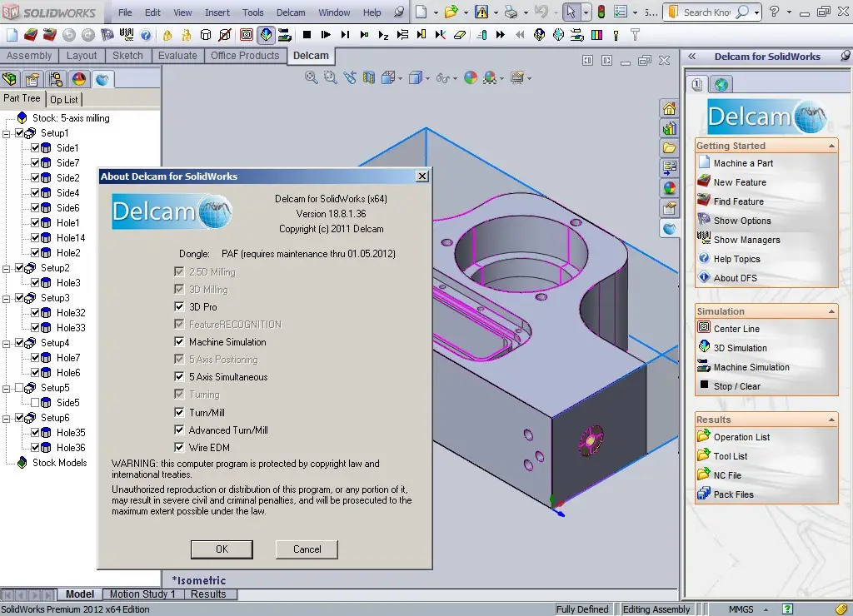Open the Tool List result
853x616 pixels.
pyautogui.click(x=730, y=456)
